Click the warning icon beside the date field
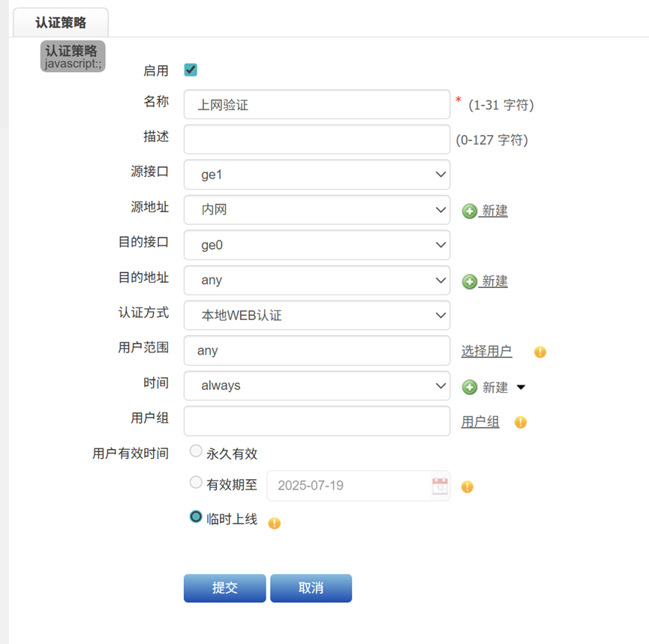Image resolution: width=649 pixels, height=644 pixels. click(x=467, y=487)
